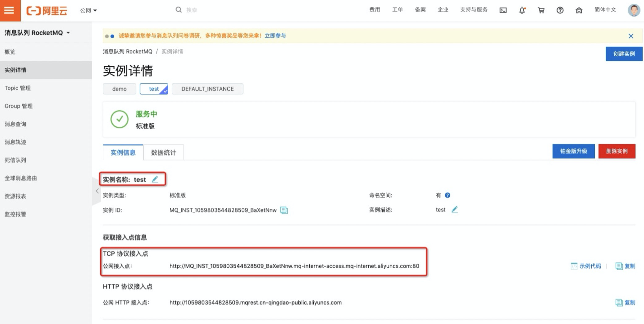The image size is (644, 324).
Task: Click the HTTP endpoint URL text
Action: 255,302
